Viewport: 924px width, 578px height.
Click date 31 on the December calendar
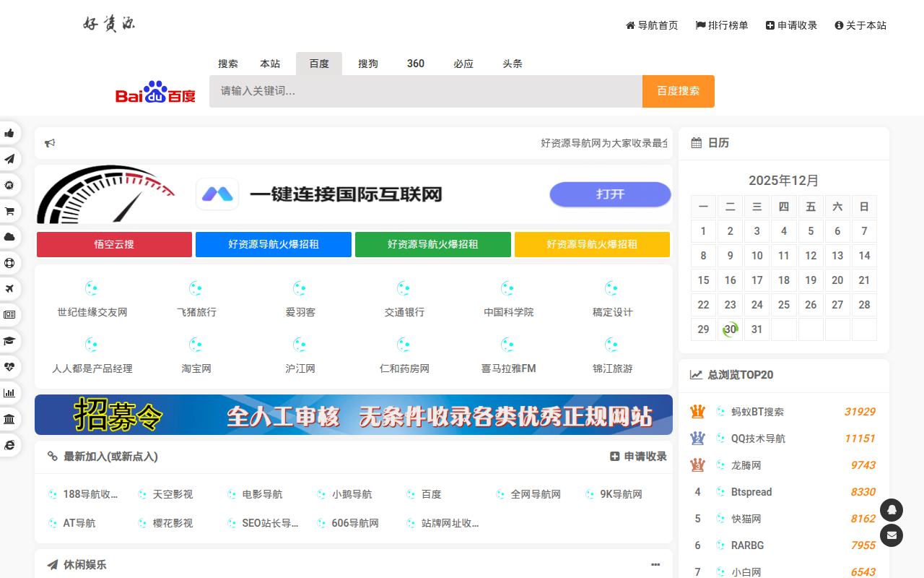click(757, 329)
